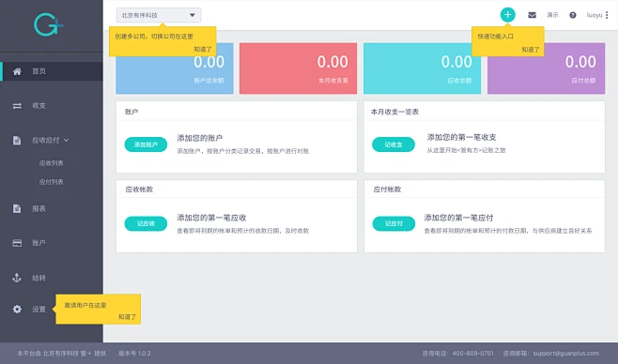Dismiss the 快速功能入口 tooltip with 知道了
This screenshot has height=364, width=618.
531,50
